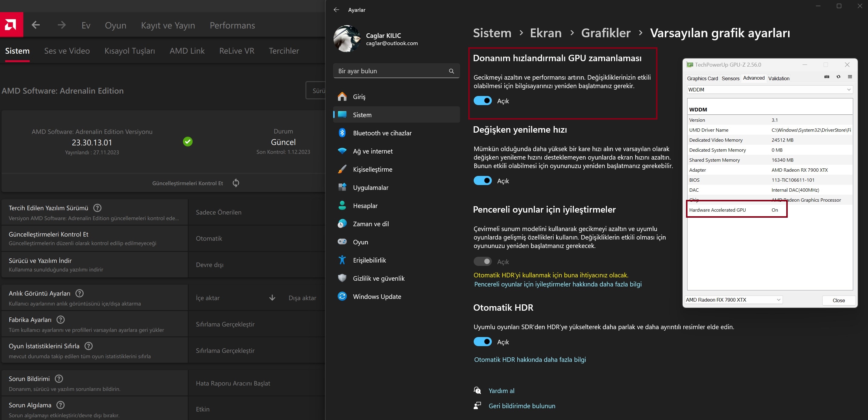868x420 pixels.
Task: Switch to Ses ve Video subtab
Action: click(x=67, y=51)
